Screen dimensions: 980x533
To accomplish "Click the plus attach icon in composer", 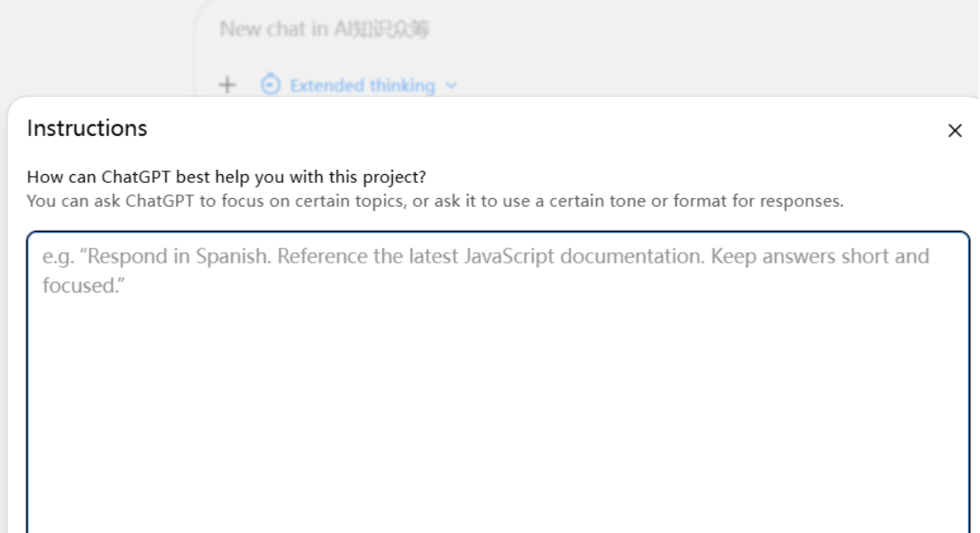I will (227, 85).
